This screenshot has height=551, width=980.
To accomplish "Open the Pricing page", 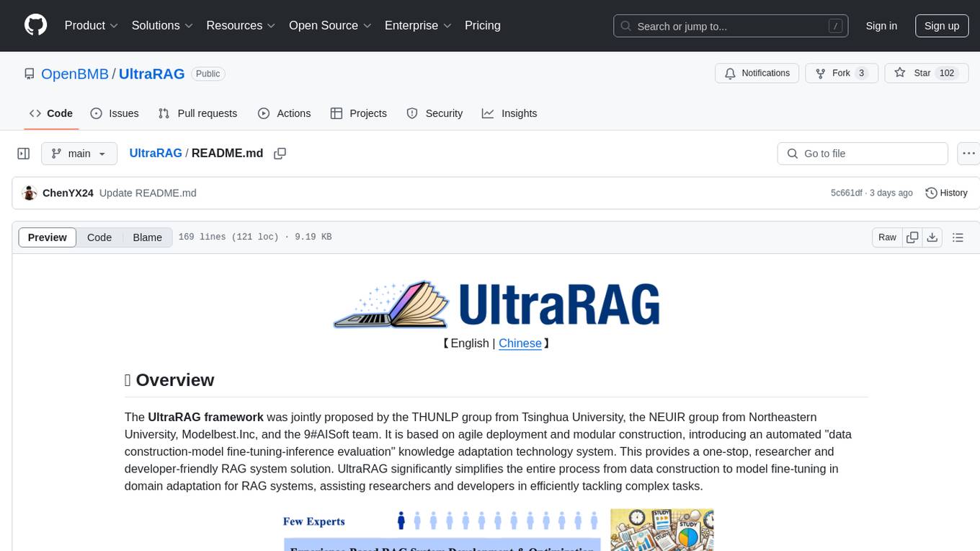I will click(x=483, y=25).
